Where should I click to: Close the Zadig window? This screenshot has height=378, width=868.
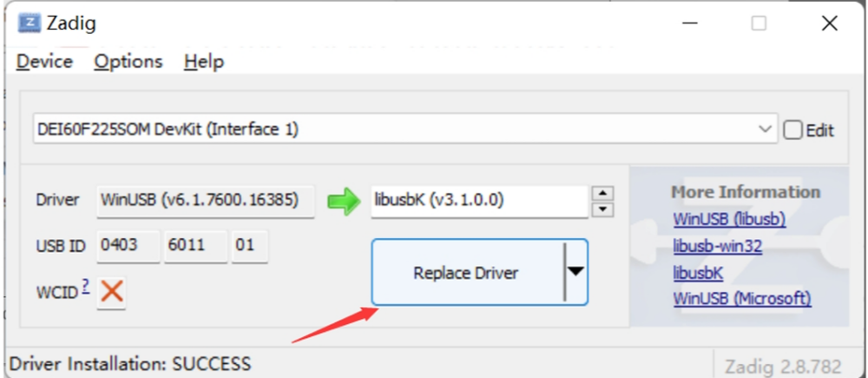[829, 23]
